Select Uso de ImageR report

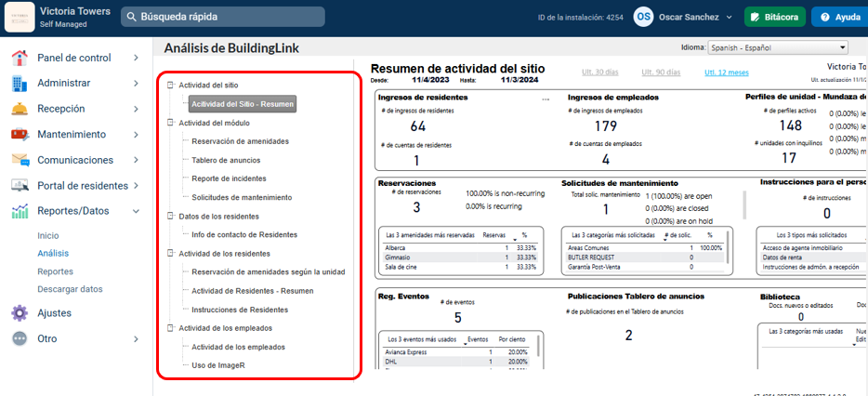218,365
